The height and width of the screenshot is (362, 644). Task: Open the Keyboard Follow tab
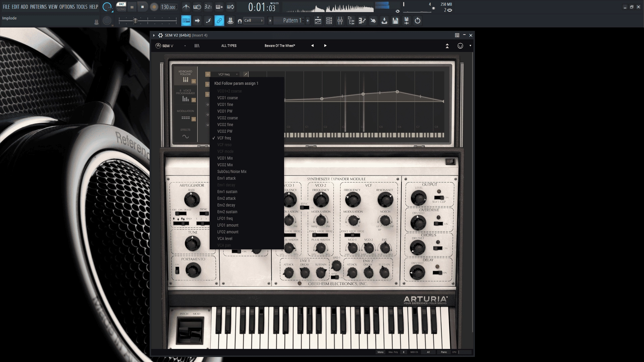185,76
